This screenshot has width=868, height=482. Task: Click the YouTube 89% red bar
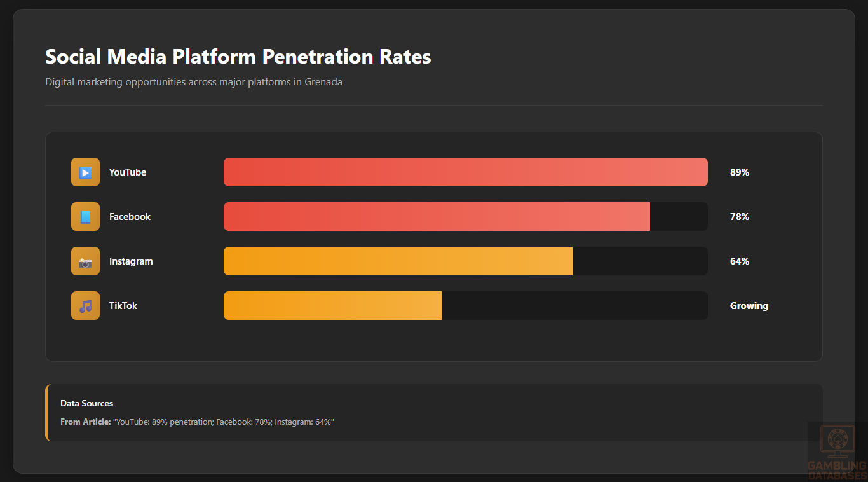[465, 172]
